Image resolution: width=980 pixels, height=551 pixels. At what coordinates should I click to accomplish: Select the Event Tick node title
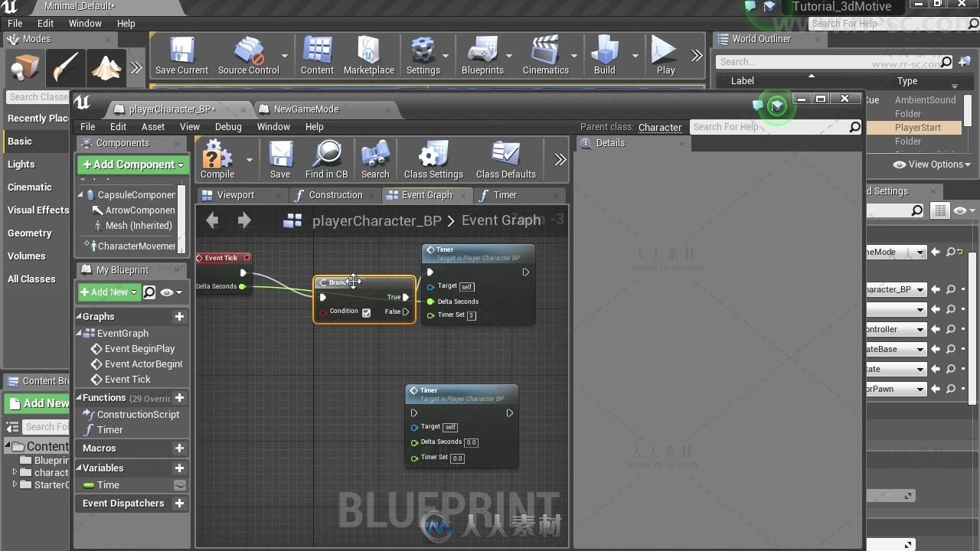221,258
